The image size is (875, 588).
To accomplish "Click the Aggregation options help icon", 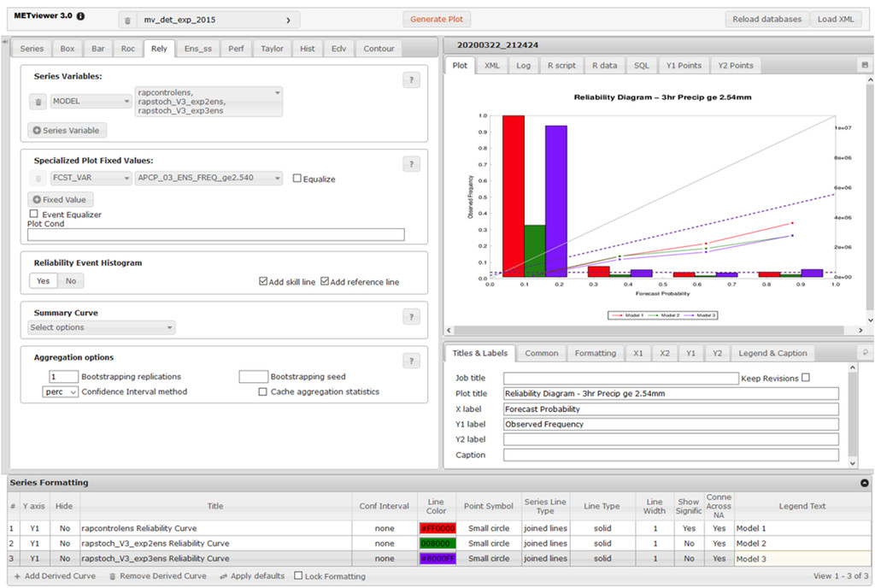I will 411,361.
